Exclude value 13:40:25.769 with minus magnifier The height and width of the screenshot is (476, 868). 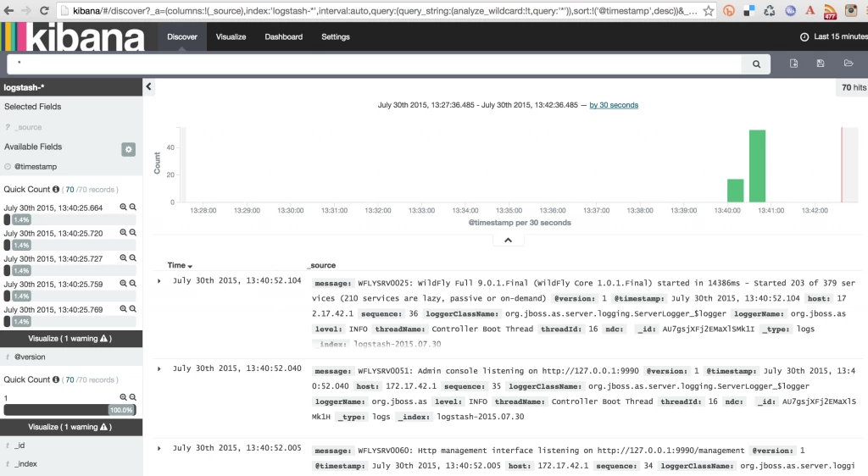(x=133, y=309)
